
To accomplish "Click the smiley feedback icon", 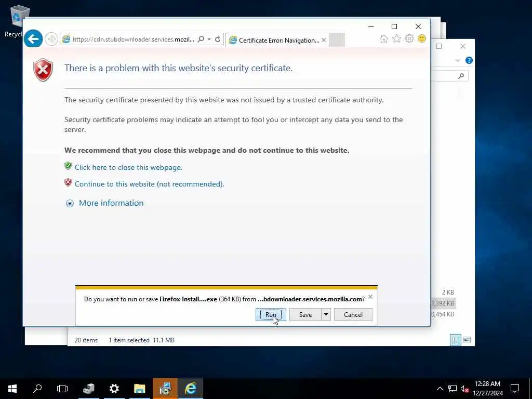I will click(x=422, y=38).
